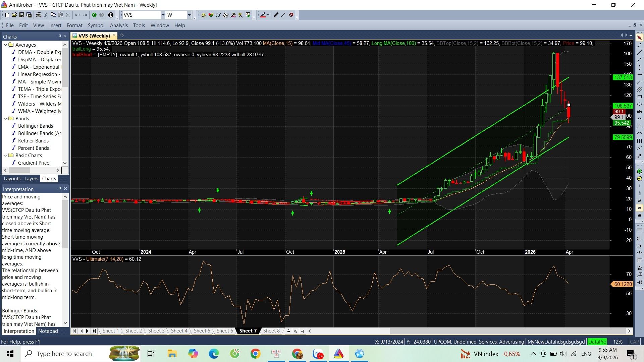Screen dimensions: 644x362
Task: Select the triangle drawing tool
Action: [640, 119]
